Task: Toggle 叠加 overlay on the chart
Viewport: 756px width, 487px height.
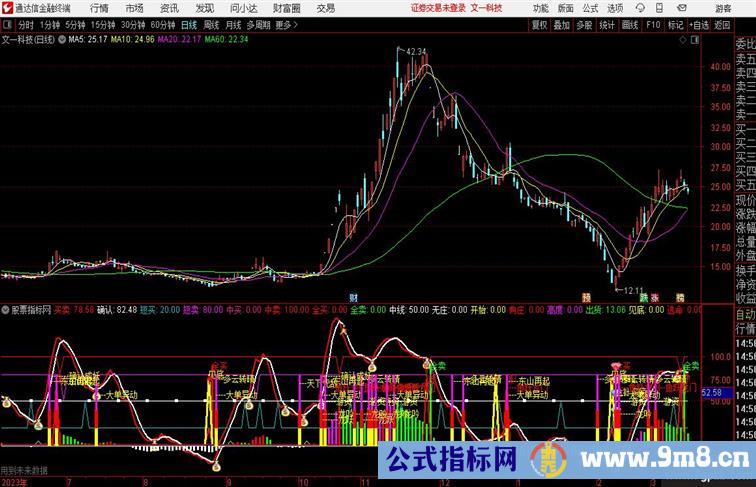Action: (x=562, y=25)
